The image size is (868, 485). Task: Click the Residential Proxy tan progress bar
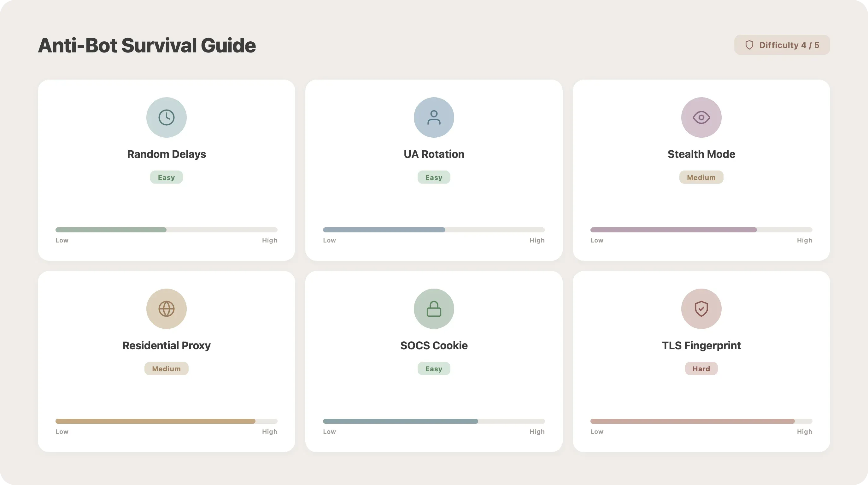pos(155,421)
